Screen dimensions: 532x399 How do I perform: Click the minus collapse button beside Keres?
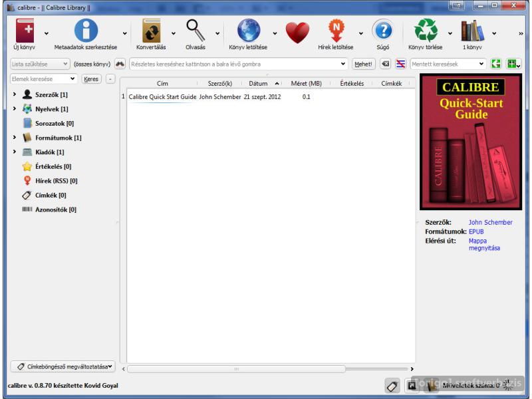pos(110,78)
